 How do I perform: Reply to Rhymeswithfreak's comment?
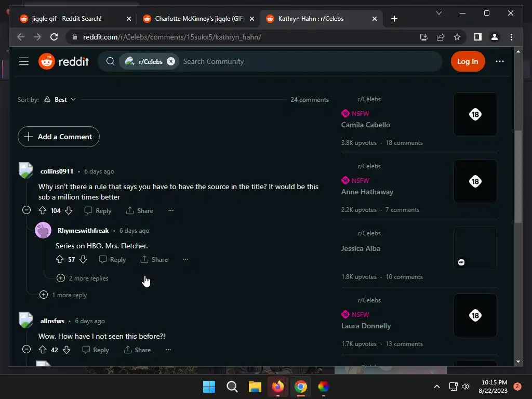(x=112, y=260)
